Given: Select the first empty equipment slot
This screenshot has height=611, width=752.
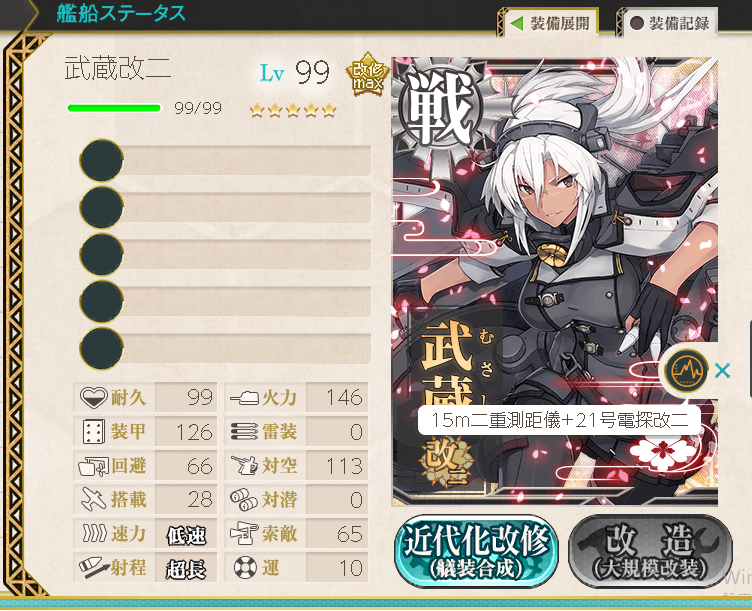Looking at the screenshot, I should pyautogui.click(x=225, y=160).
